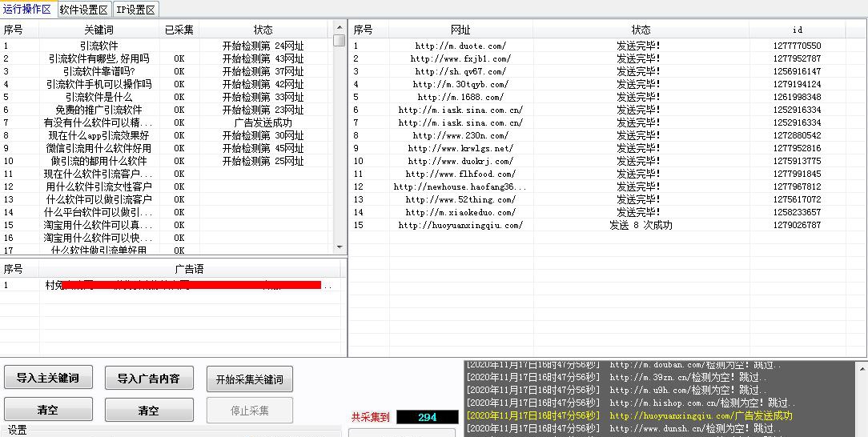
Task: Click the 网址 column header
Action: tap(460, 30)
